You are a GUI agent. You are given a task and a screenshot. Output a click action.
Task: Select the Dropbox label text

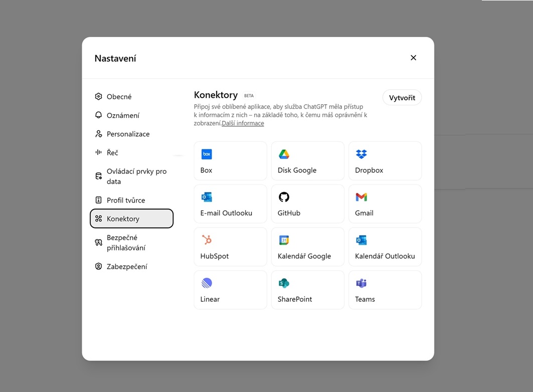pyautogui.click(x=369, y=170)
